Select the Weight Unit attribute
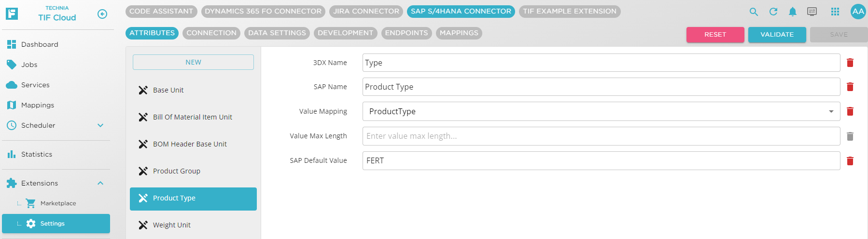Viewport: 868px width, 239px height. (172, 225)
